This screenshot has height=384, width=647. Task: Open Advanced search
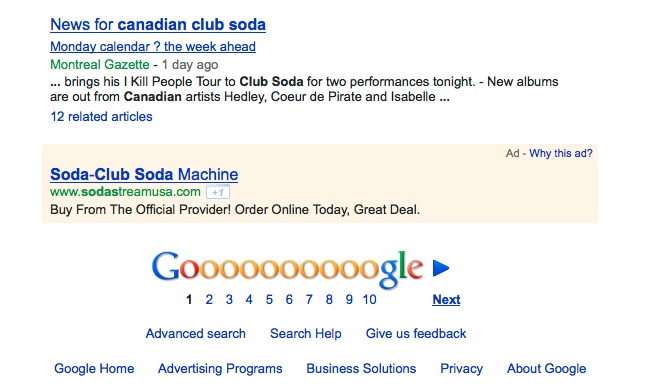coord(196,333)
